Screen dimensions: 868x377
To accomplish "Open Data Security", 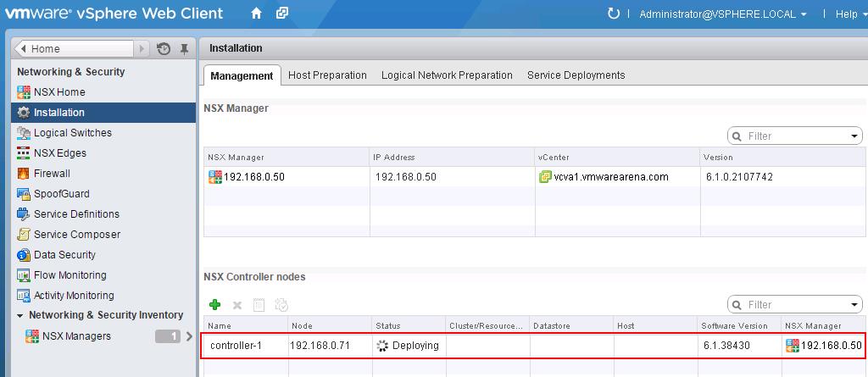I will click(64, 255).
